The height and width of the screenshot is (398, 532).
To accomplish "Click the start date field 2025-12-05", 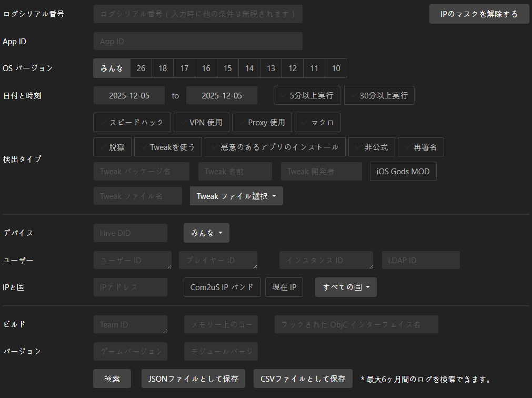I will coord(129,96).
